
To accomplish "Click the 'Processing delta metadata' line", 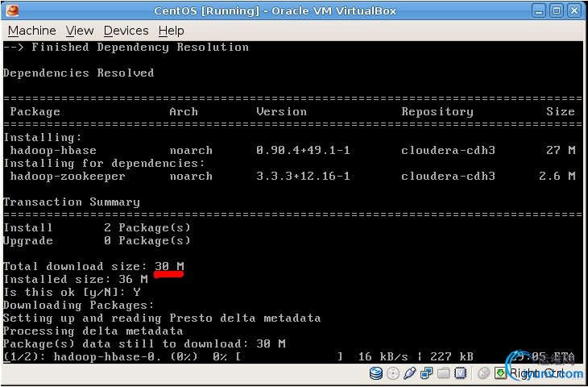I will point(93,331).
